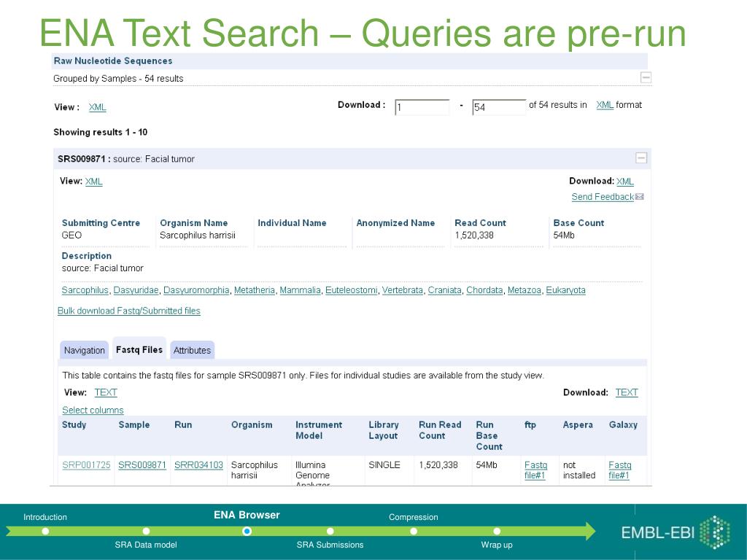Select the Fastq Files tab
Viewport: 747px width, 560px height.
coord(139,349)
